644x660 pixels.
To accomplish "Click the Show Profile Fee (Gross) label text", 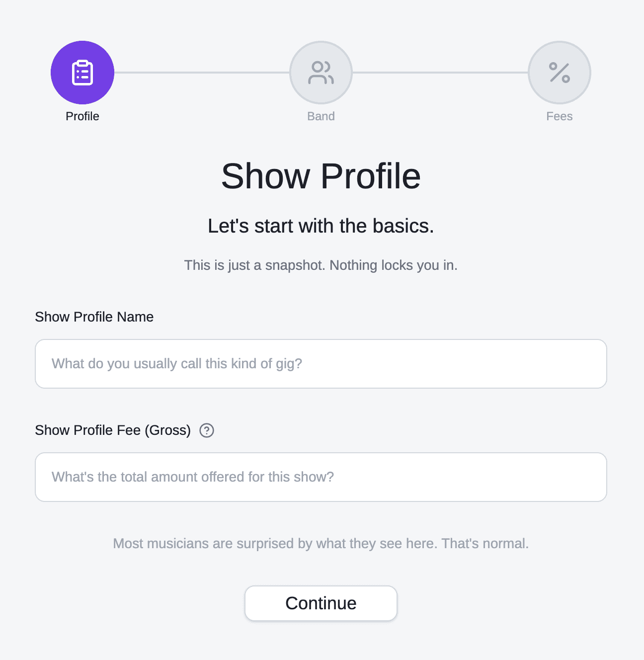I will 113,430.
